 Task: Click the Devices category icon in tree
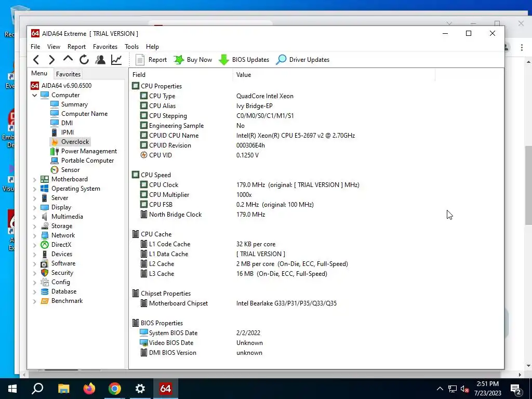[45, 254]
